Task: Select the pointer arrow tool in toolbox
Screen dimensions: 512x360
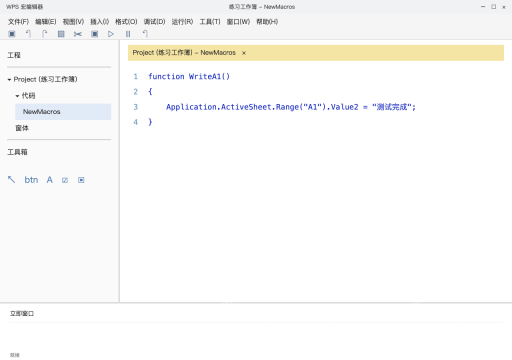Action: 11,180
